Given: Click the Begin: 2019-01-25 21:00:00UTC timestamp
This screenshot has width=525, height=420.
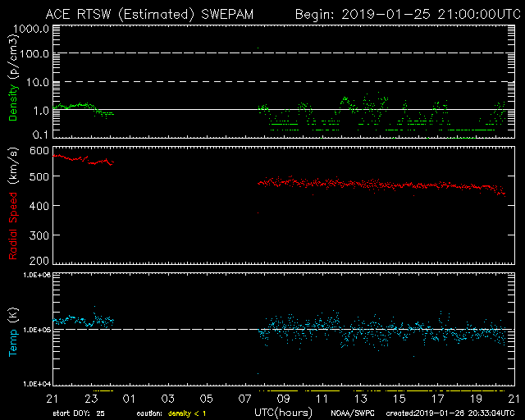Looking at the screenshot, I should point(404,14).
